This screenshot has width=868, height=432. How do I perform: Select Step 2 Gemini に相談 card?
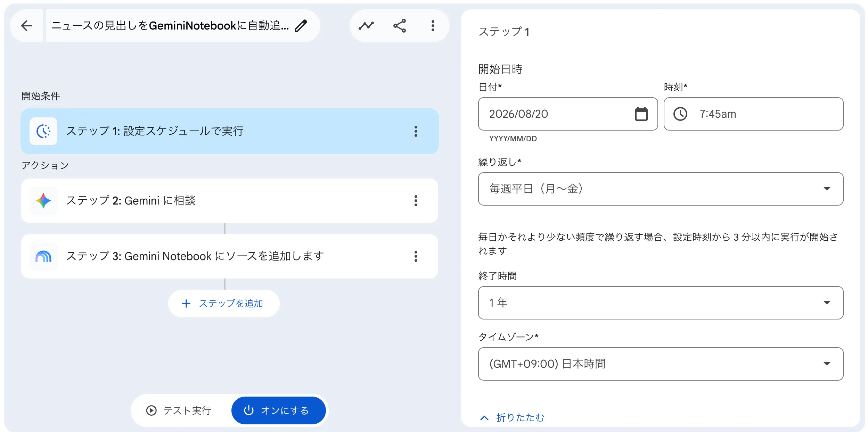click(230, 201)
